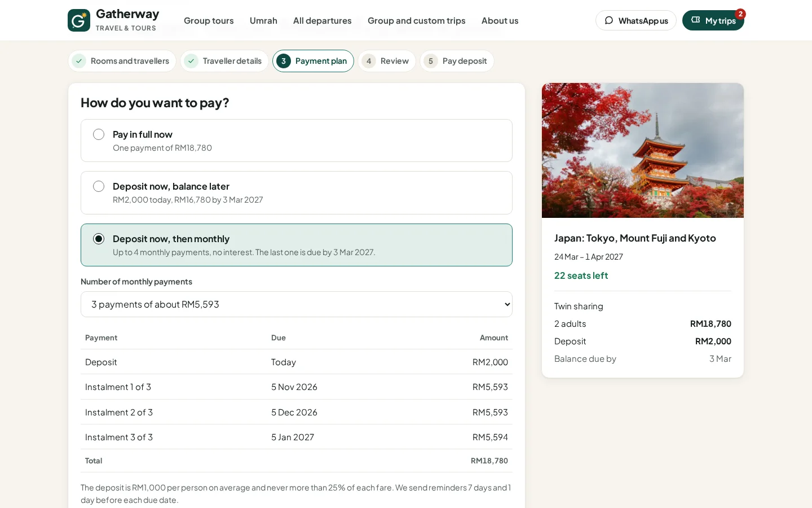Click the My trips ticket icon

tap(696, 20)
